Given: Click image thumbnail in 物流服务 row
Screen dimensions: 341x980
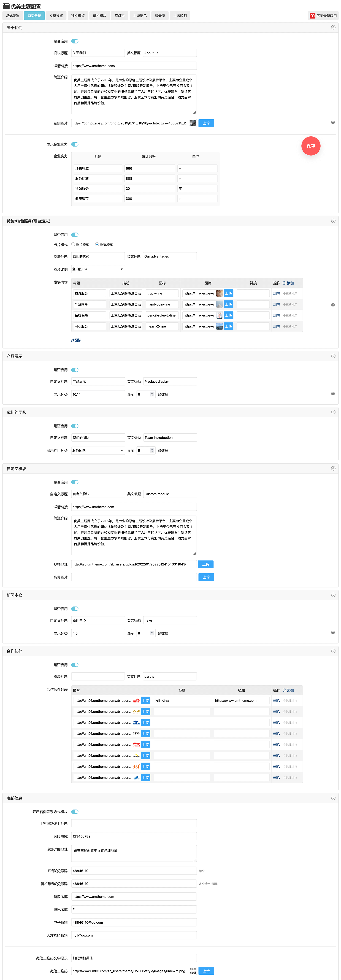Looking at the screenshot, I should coord(219,293).
